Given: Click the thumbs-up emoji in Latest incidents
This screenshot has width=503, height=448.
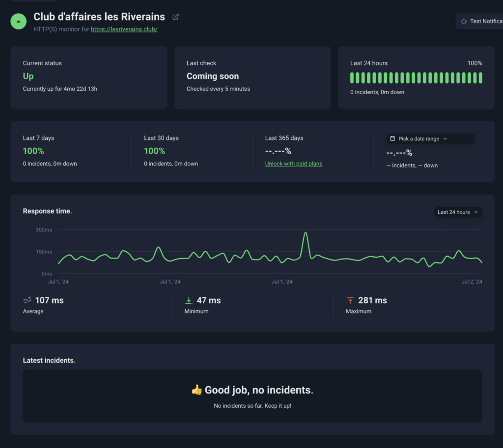Looking at the screenshot, I should pos(196,390).
